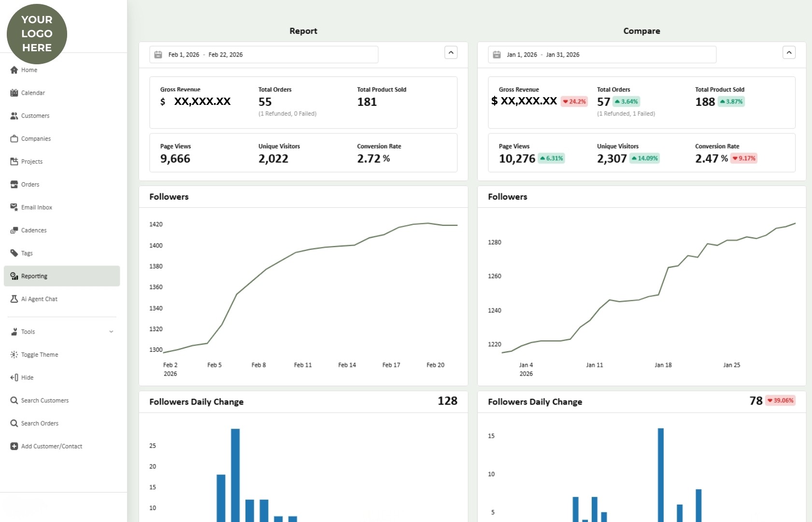This screenshot has width=812, height=522.
Task: Expand the Tools submenu
Action: [x=111, y=332]
